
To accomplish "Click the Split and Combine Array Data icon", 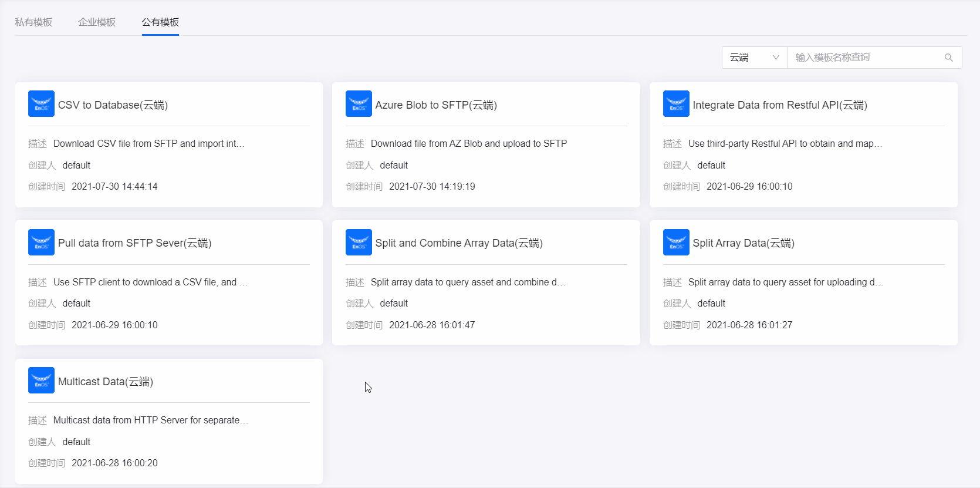I will coord(359,243).
